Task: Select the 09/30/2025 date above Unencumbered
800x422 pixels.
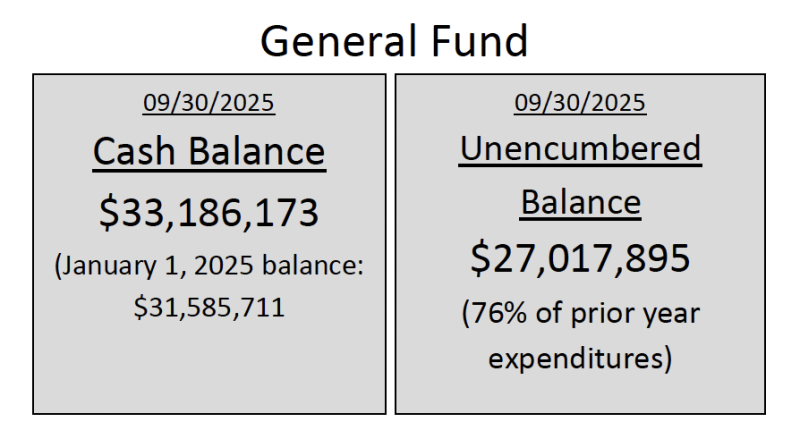Action: 580,102
